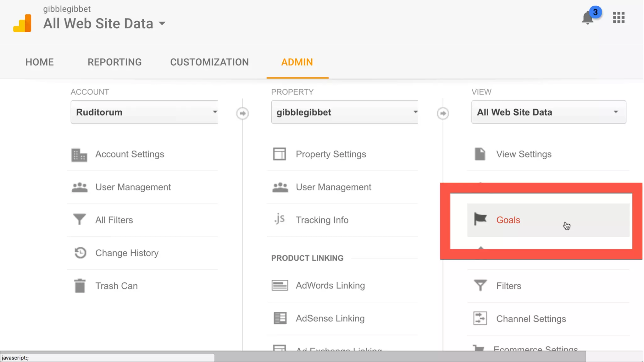Click the Change History clock icon
Screen dimensions: 644x362
coord(80,253)
